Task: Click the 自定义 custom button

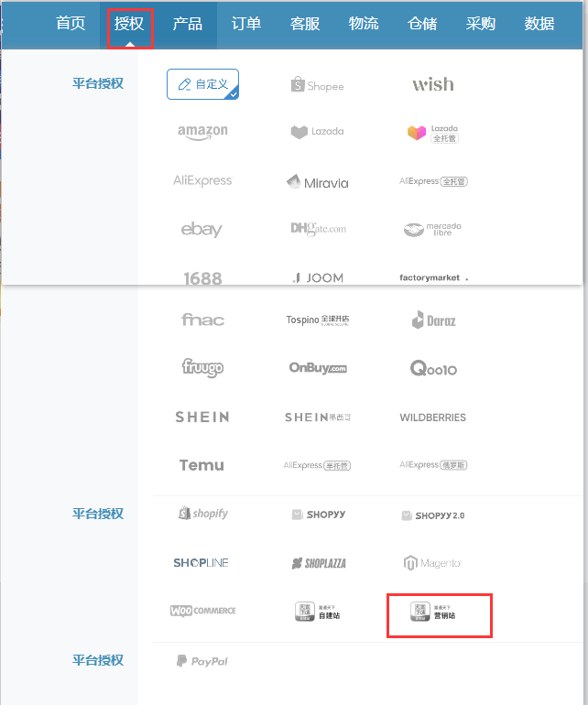Action: point(203,84)
